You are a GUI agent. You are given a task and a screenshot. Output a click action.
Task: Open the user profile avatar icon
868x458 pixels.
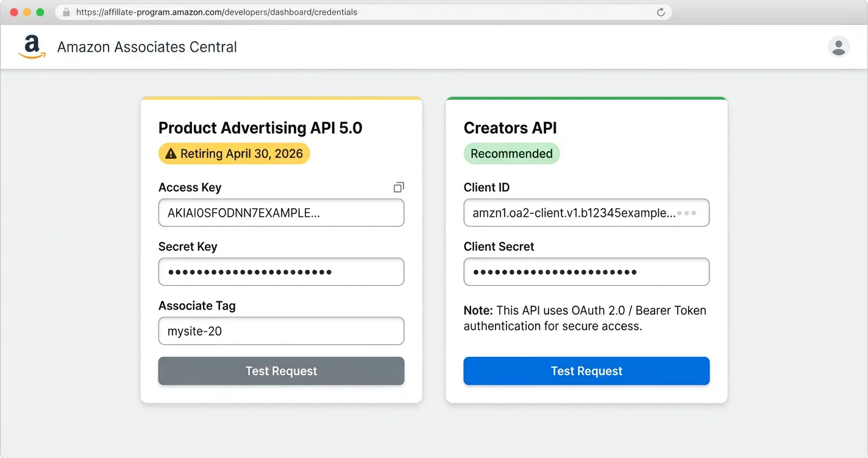click(838, 46)
